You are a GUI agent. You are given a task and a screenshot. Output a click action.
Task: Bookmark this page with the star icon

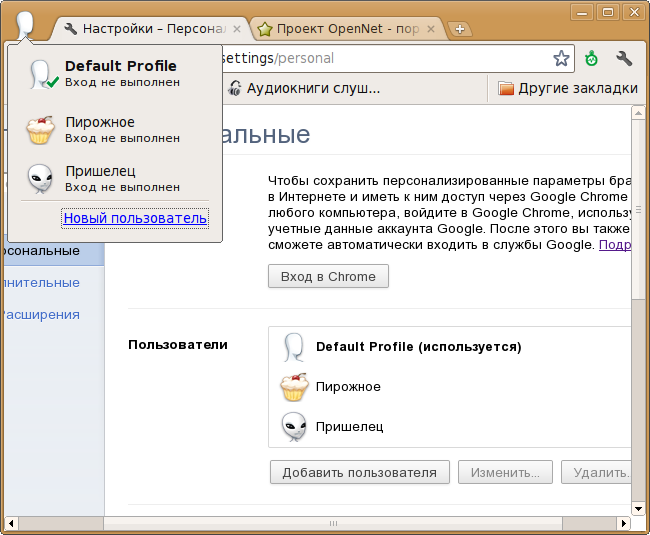click(561, 58)
